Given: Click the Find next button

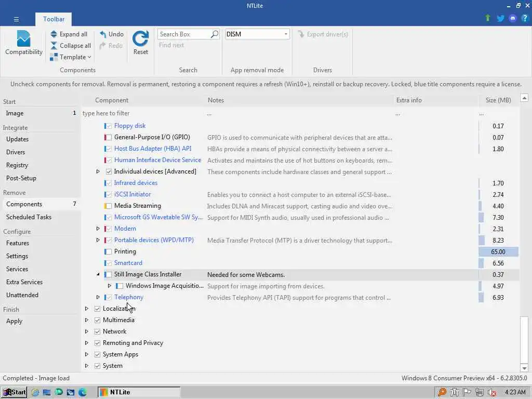Looking at the screenshot, I should pyautogui.click(x=171, y=45).
